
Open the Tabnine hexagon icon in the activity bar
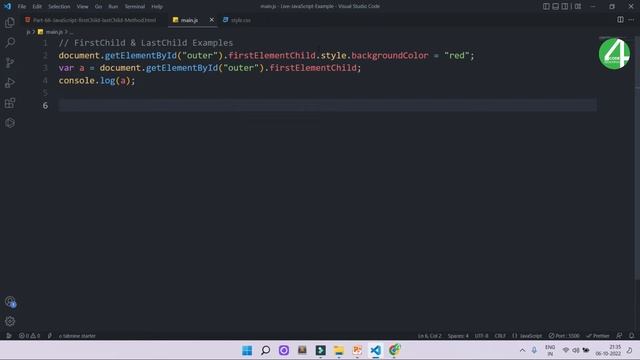(x=10, y=122)
